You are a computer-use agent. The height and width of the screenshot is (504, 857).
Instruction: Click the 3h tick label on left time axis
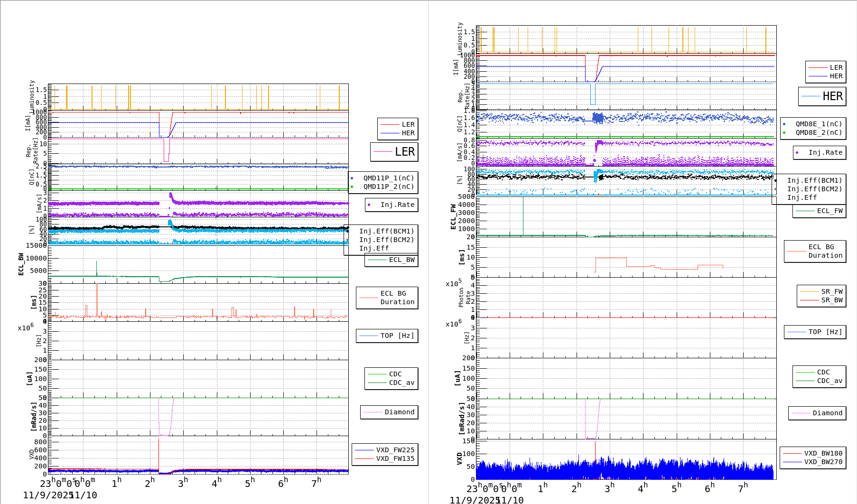182,483
